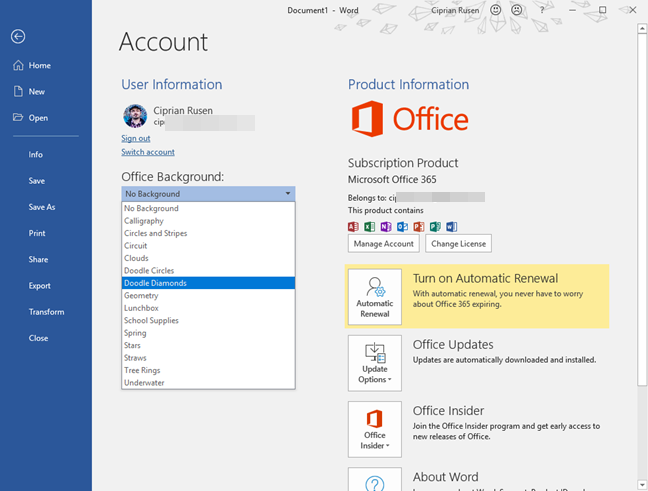The image size is (648, 491).
Task: Select Calligraphy background option
Action: click(x=208, y=221)
